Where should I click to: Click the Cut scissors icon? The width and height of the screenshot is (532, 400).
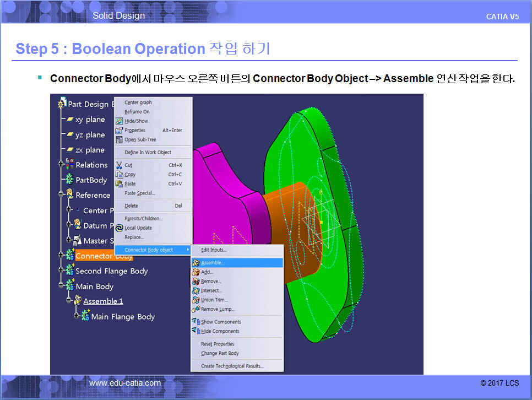120,165
